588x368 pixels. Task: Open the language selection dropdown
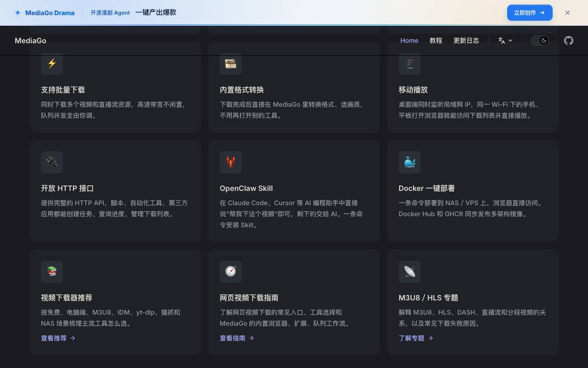(505, 40)
